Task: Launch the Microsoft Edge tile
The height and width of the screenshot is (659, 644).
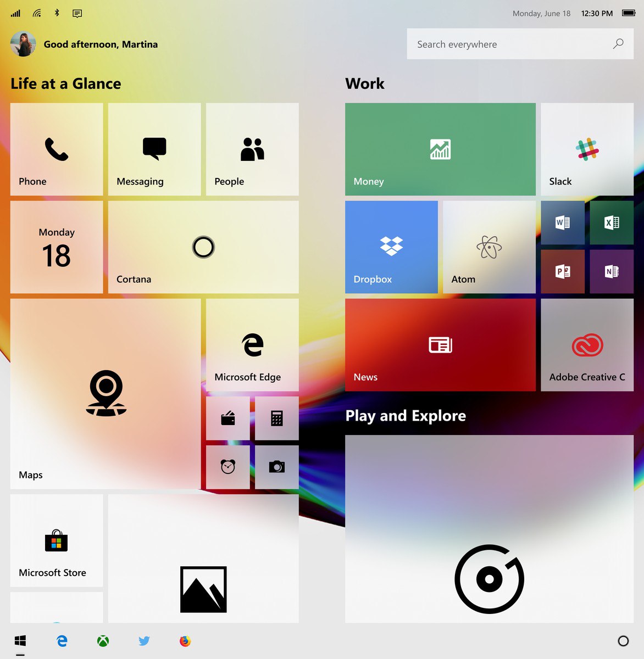Action: pos(252,345)
